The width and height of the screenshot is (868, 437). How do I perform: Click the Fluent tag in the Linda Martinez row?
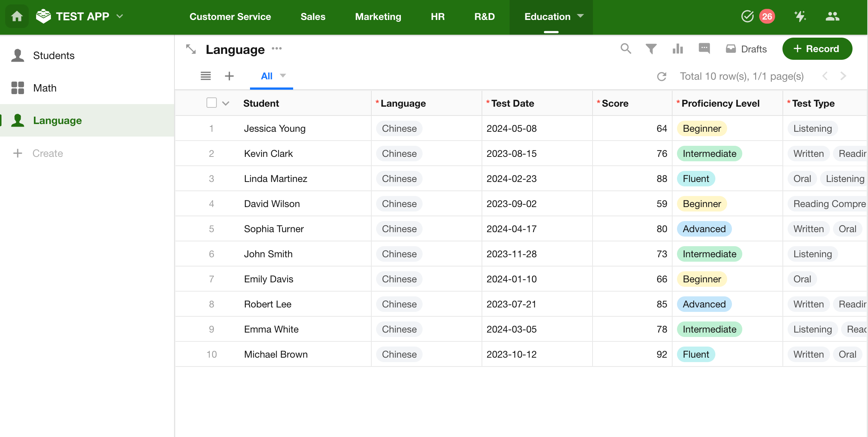tap(696, 179)
